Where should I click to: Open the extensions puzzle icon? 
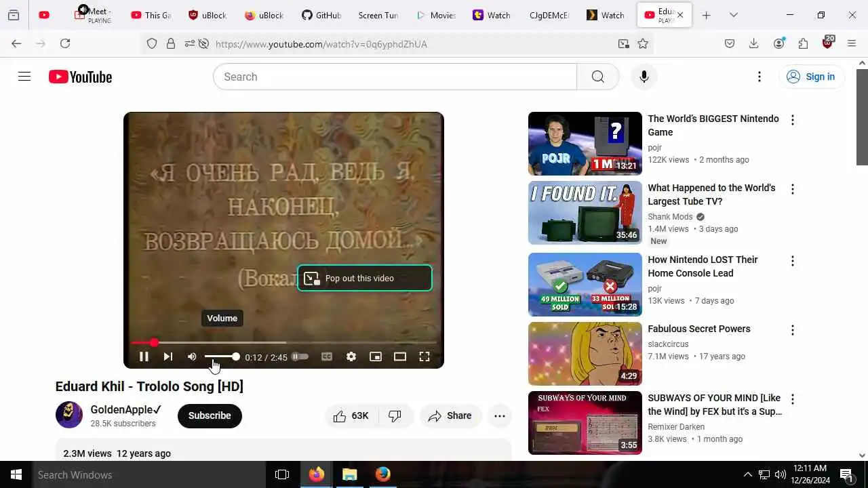(803, 43)
